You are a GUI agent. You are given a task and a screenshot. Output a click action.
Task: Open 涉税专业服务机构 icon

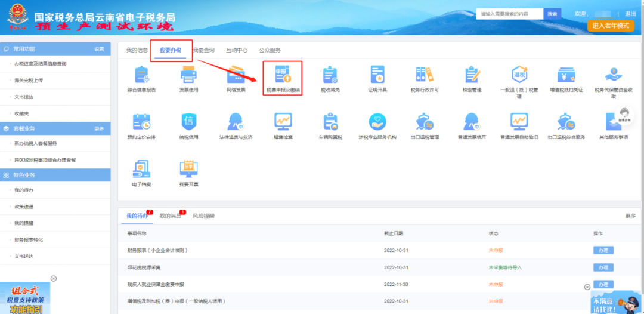377,122
